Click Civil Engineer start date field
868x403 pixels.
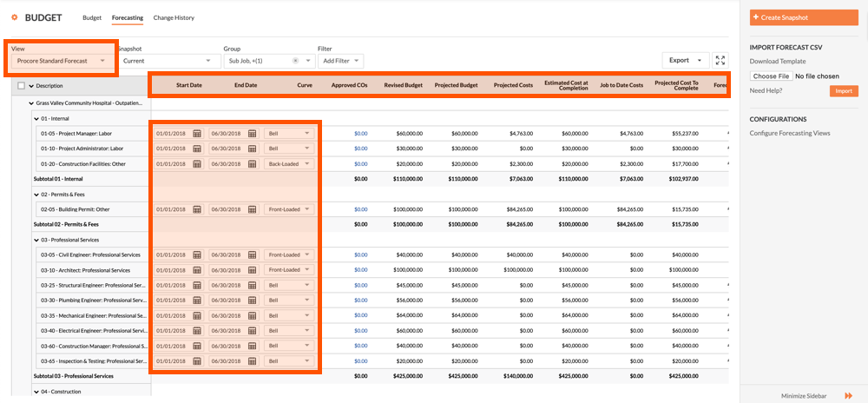[x=178, y=254]
